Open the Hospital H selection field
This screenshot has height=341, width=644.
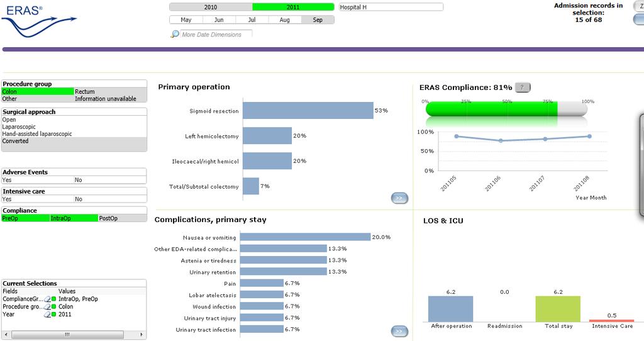(x=391, y=7)
